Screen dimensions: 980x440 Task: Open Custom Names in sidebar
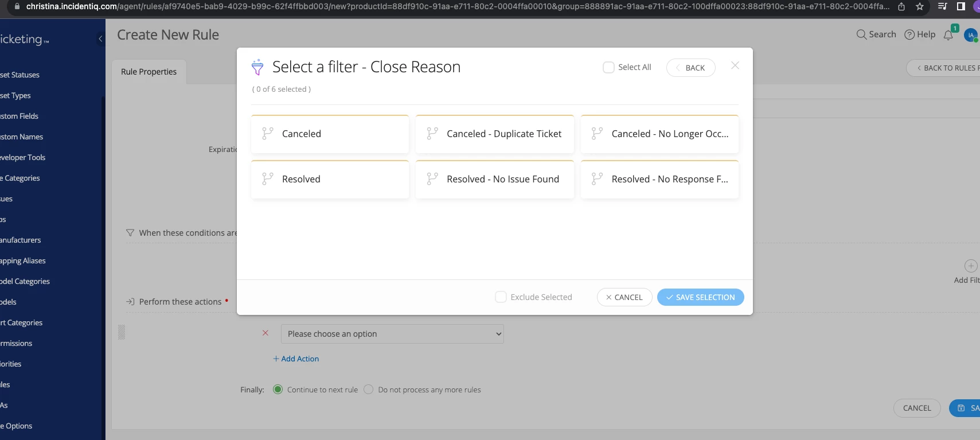point(21,137)
